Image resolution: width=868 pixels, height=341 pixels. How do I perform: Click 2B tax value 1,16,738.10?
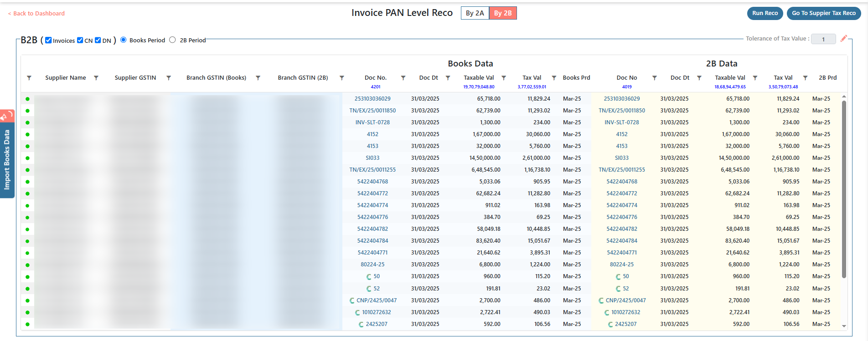(786, 170)
